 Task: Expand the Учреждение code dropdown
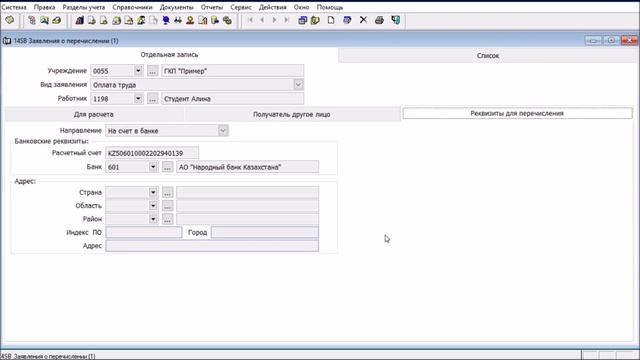point(138,71)
